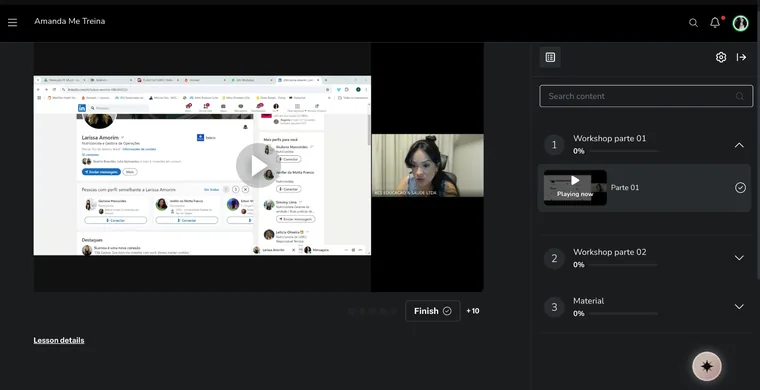
Task: Select the Parte 01 lesson label
Action: pyautogui.click(x=625, y=187)
